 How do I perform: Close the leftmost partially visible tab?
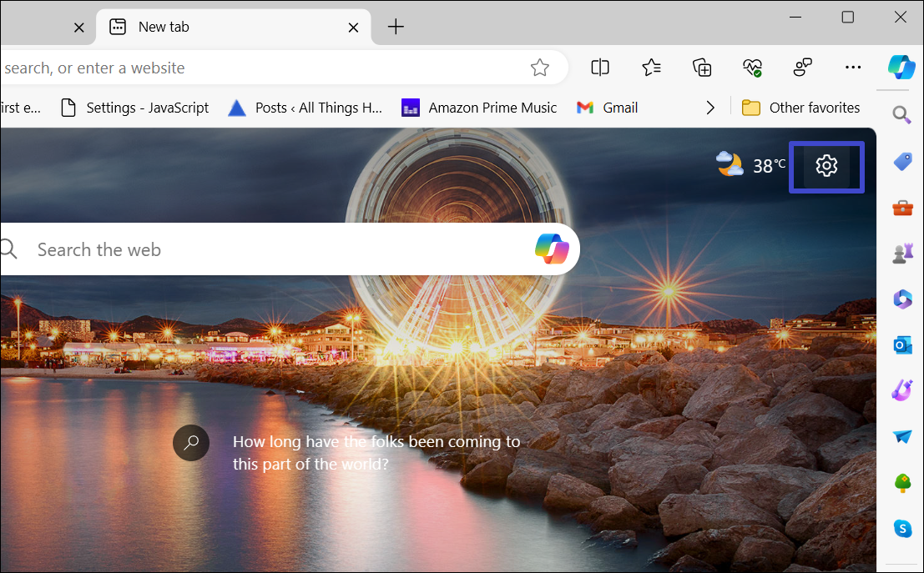(x=79, y=27)
